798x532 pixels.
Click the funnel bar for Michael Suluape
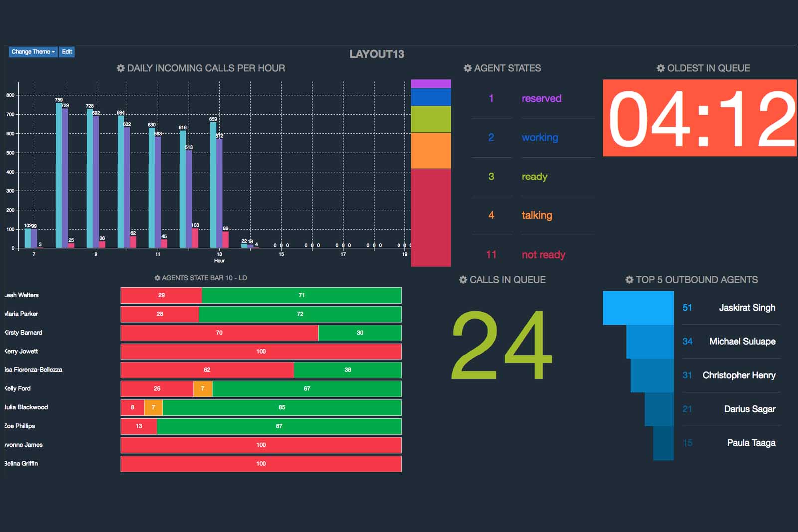(650, 342)
